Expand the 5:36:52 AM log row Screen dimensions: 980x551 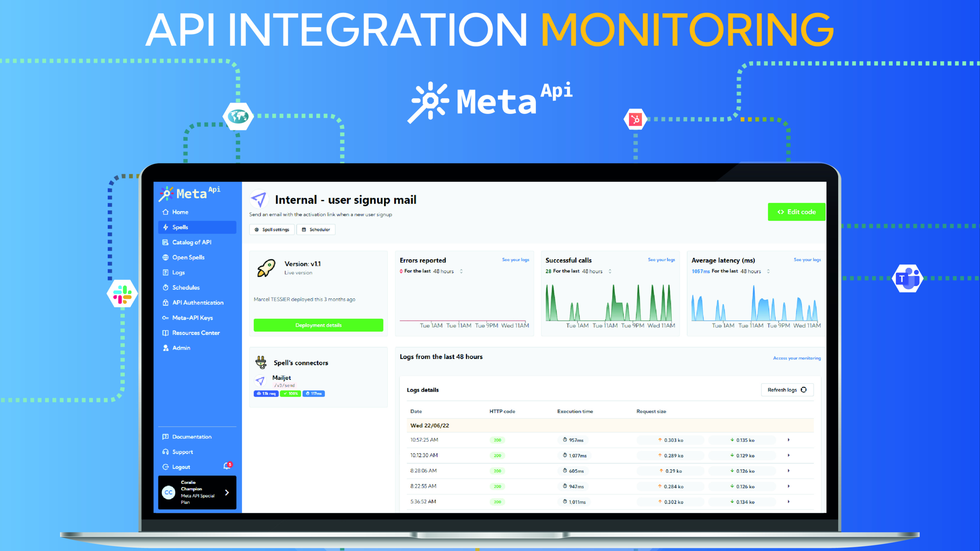tap(789, 502)
